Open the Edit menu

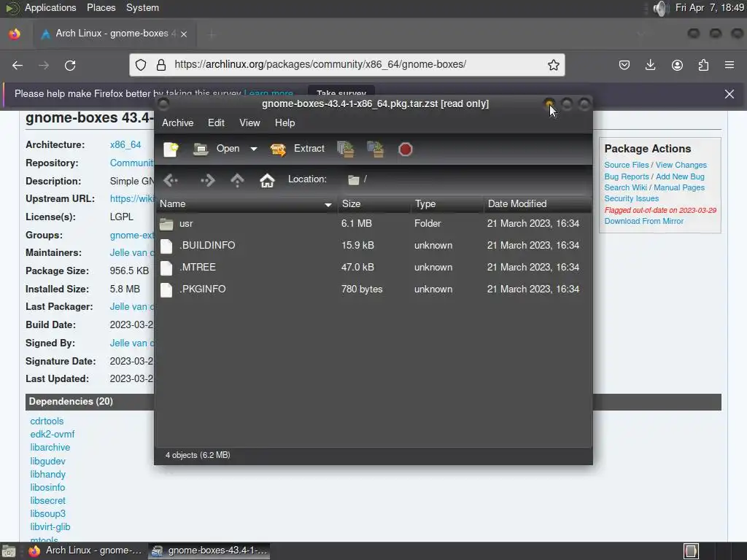tap(216, 122)
